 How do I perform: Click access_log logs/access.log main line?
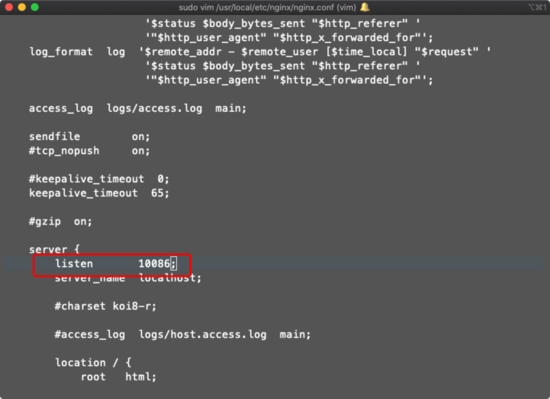tap(138, 108)
